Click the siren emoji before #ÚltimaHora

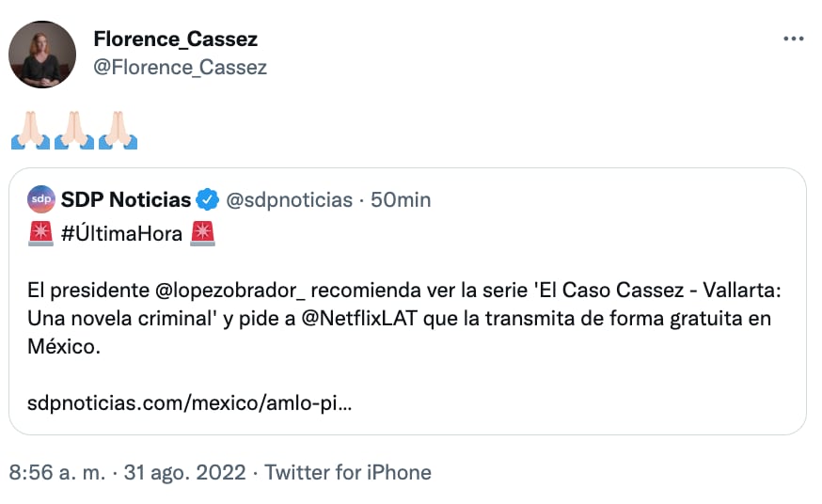click(x=40, y=234)
